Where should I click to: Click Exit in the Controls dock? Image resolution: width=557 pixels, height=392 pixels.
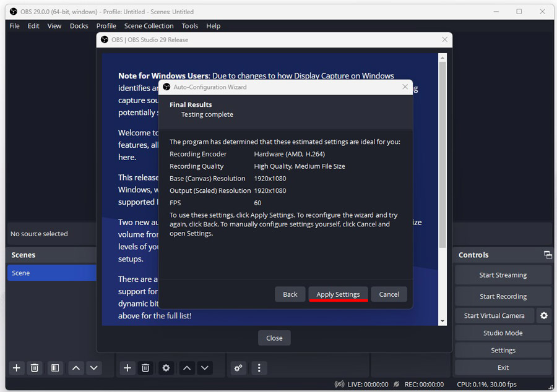click(x=503, y=367)
